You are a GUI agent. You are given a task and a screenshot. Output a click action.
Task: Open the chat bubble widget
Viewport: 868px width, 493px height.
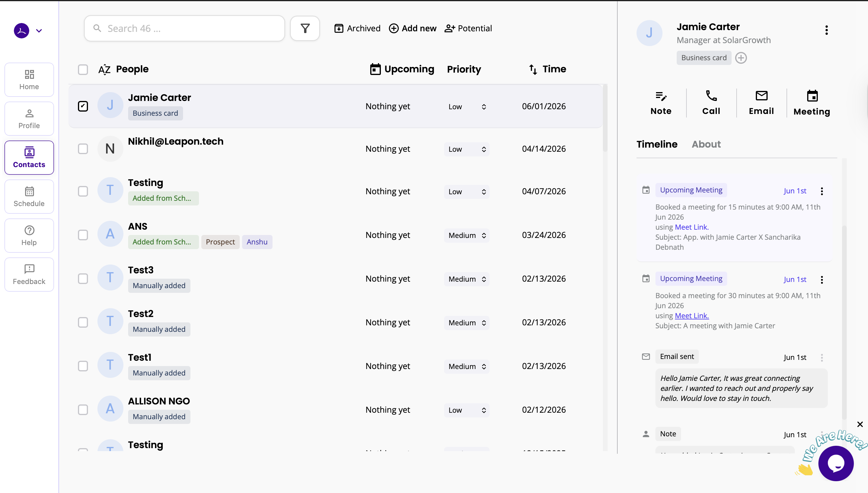(836, 463)
